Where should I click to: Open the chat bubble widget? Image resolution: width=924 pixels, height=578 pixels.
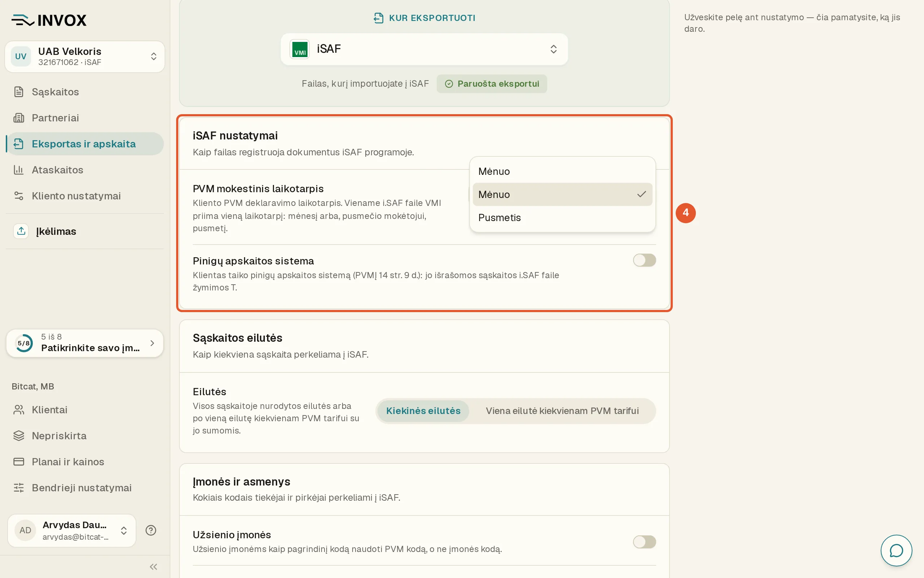(x=896, y=551)
